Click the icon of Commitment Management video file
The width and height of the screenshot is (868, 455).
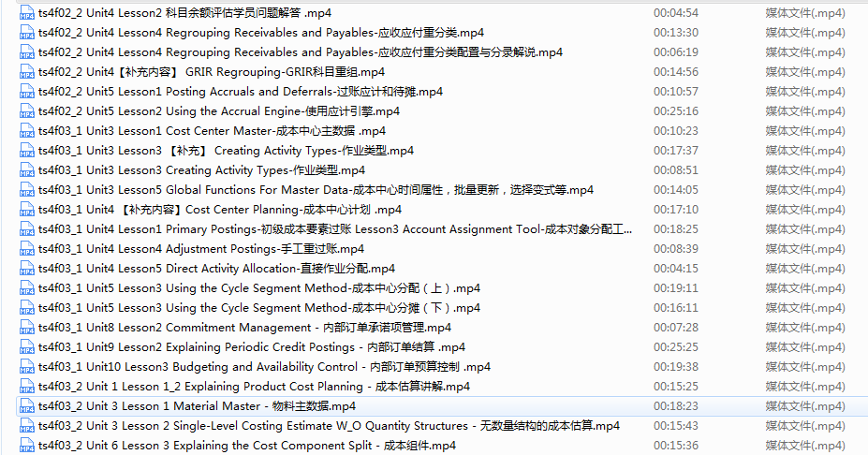27,328
